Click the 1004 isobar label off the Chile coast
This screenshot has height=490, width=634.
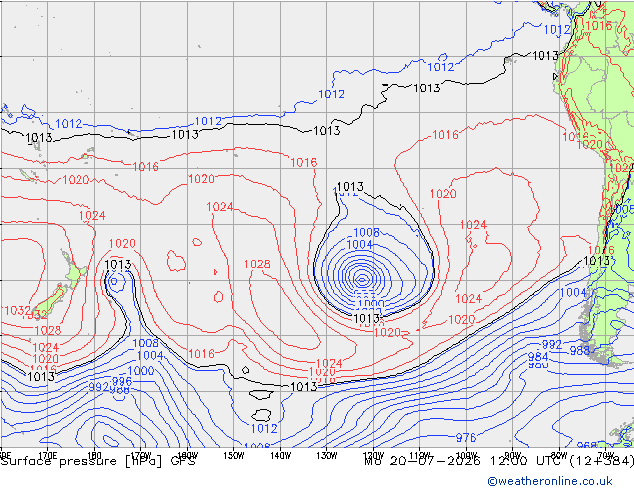[573, 292]
